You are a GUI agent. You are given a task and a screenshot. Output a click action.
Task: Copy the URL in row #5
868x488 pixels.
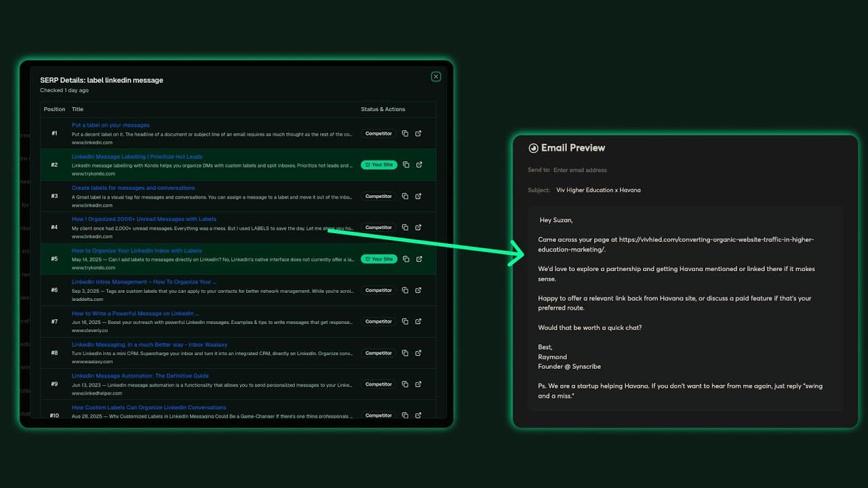(406, 259)
